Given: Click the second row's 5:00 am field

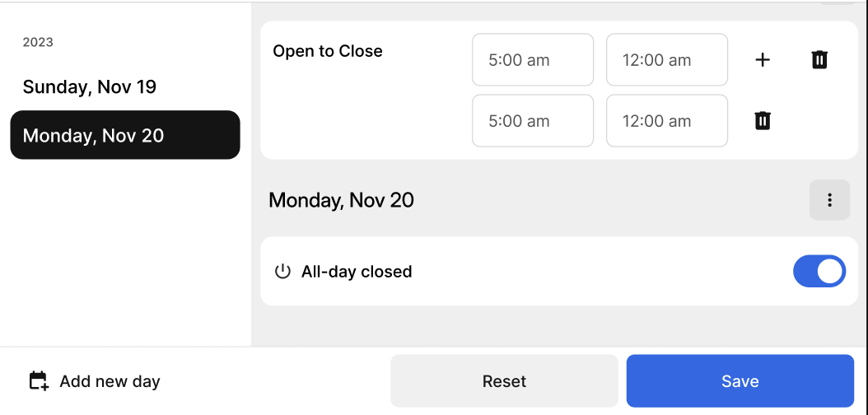Looking at the screenshot, I should [x=532, y=121].
